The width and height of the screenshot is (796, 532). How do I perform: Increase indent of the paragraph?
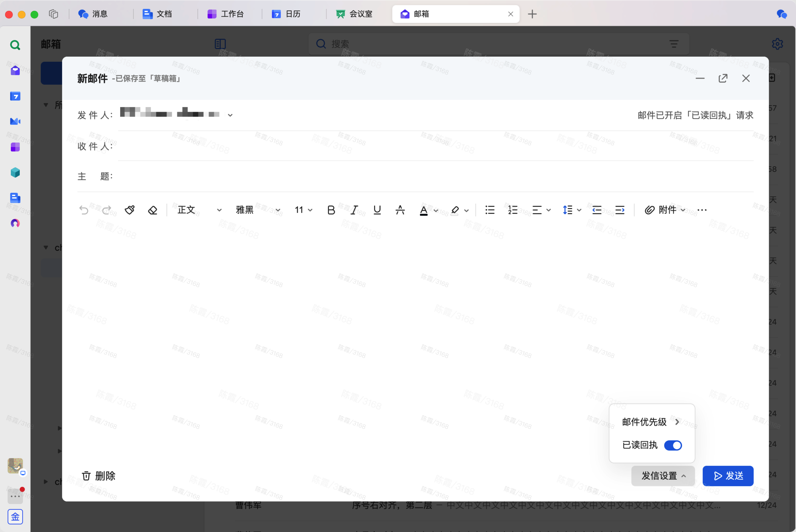pos(620,210)
